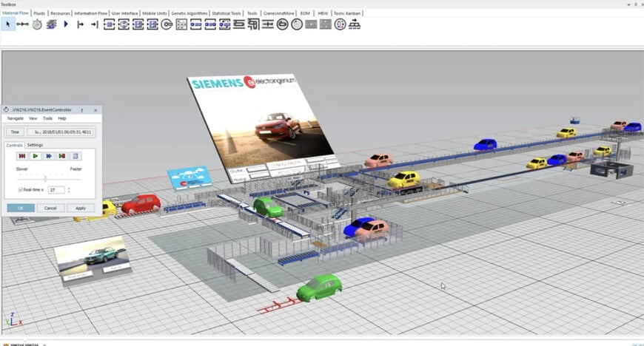Fast forward the simulation with the blue arrows
This screenshot has width=644, height=346.
tap(49, 156)
